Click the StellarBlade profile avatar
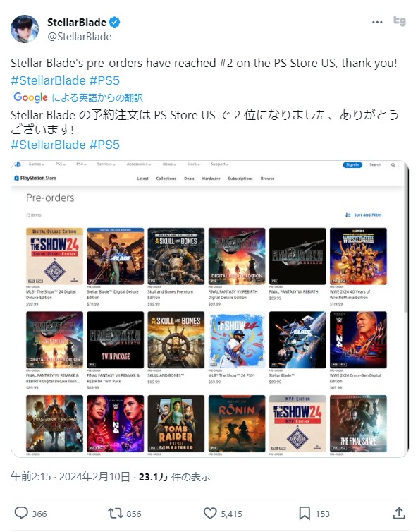 click(x=25, y=29)
